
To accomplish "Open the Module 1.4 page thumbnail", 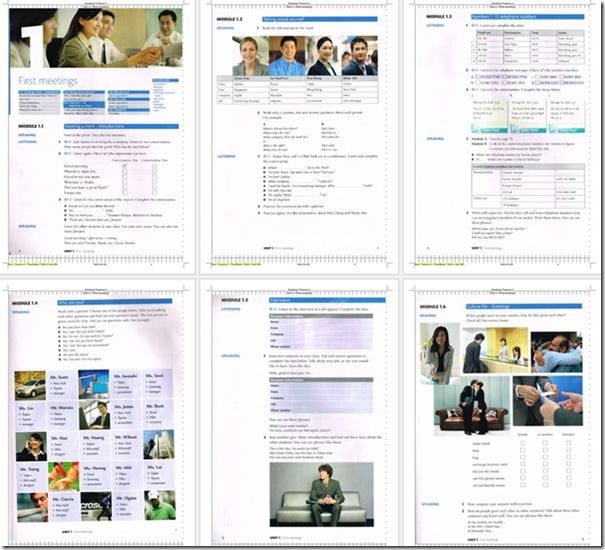I will 96,414.
